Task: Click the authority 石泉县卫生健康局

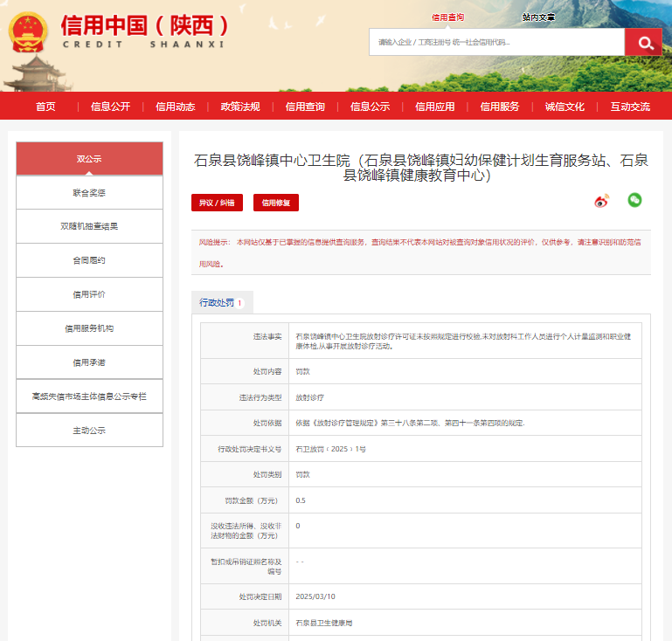Action: coord(323,623)
